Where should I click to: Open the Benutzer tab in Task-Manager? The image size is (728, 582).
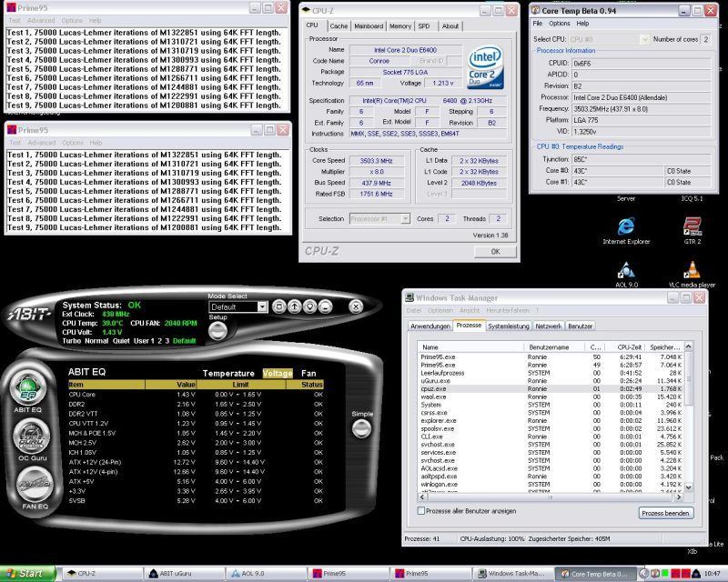580,326
